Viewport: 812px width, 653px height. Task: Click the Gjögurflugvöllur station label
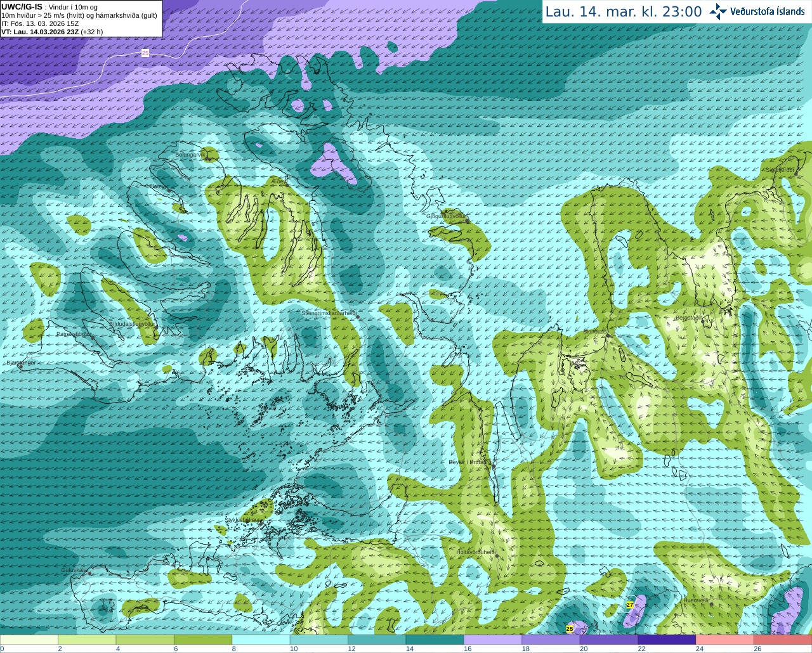pos(446,216)
